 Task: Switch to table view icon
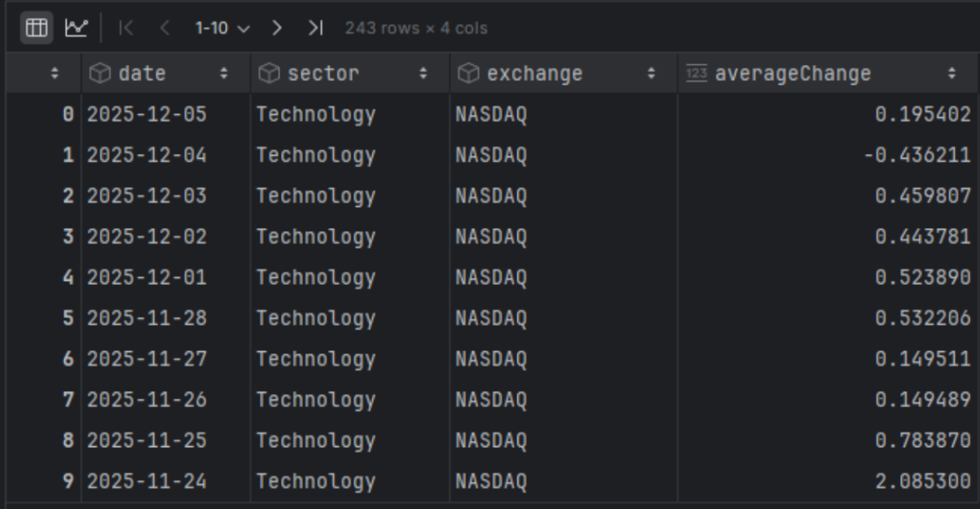[x=36, y=28]
